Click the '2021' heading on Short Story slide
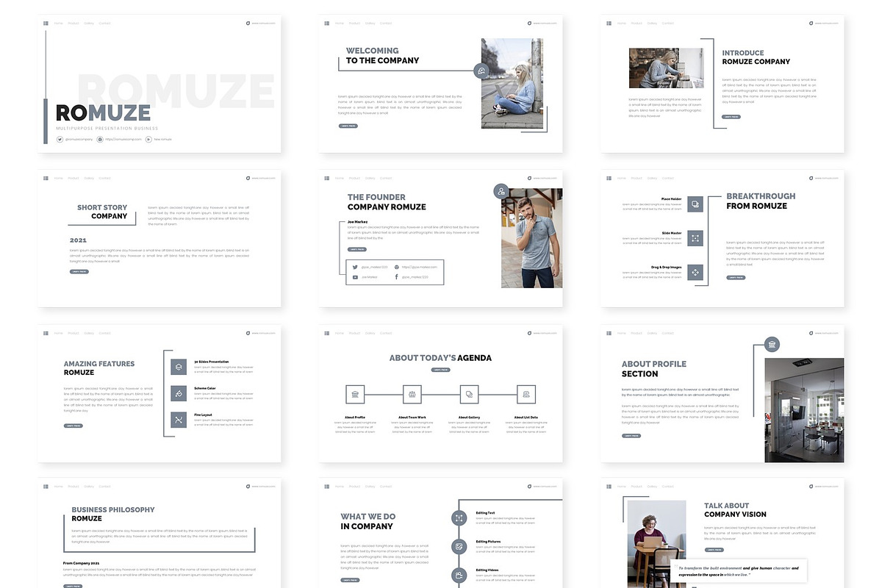The height and width of the screenshot is (588, 882). pyautogui.click(x=78, y=240)
